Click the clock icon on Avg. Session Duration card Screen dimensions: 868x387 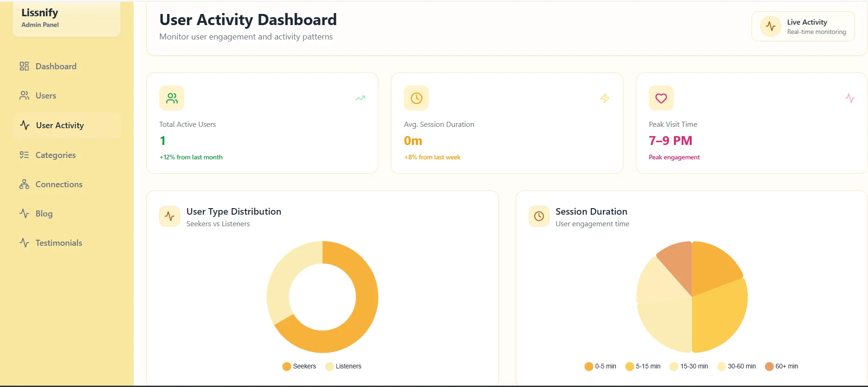[x=416, y=98]
